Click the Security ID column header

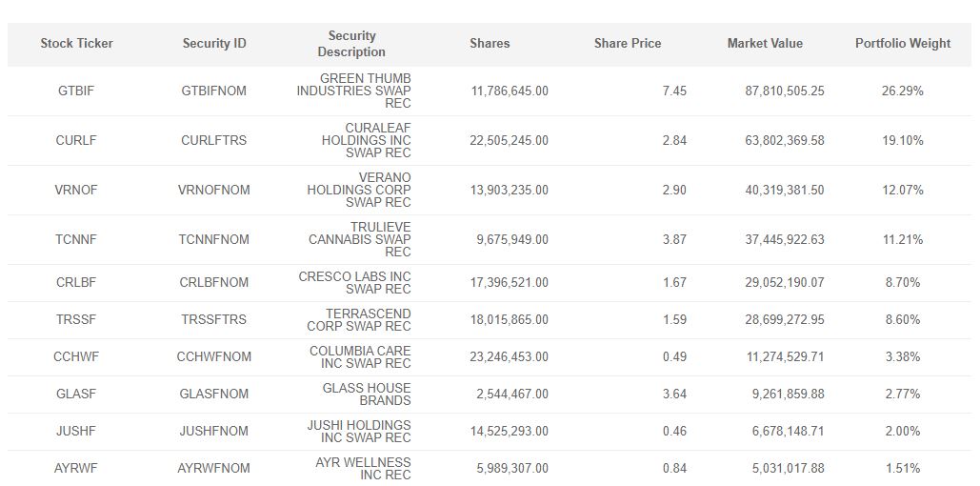click(214, 43)
